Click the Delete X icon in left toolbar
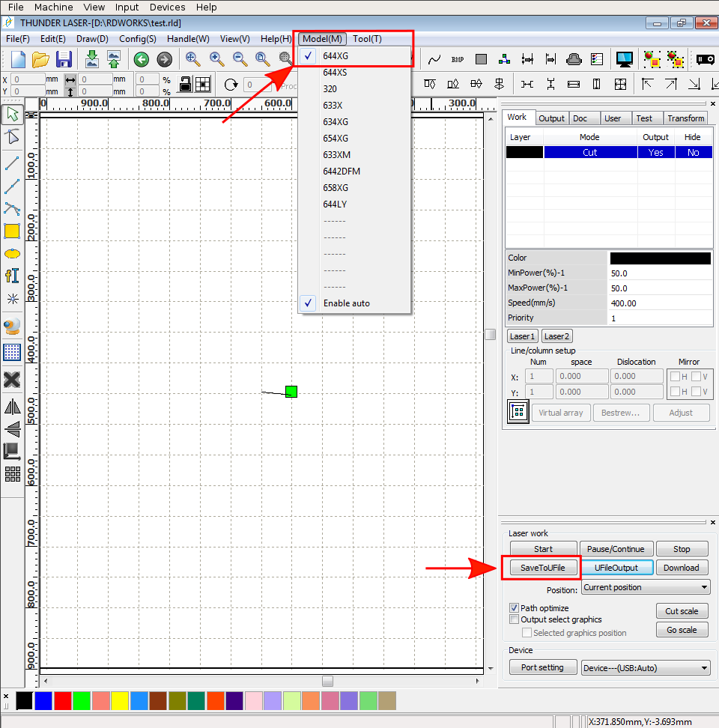This screenshot has width=719, height=728. coord(12,380)
